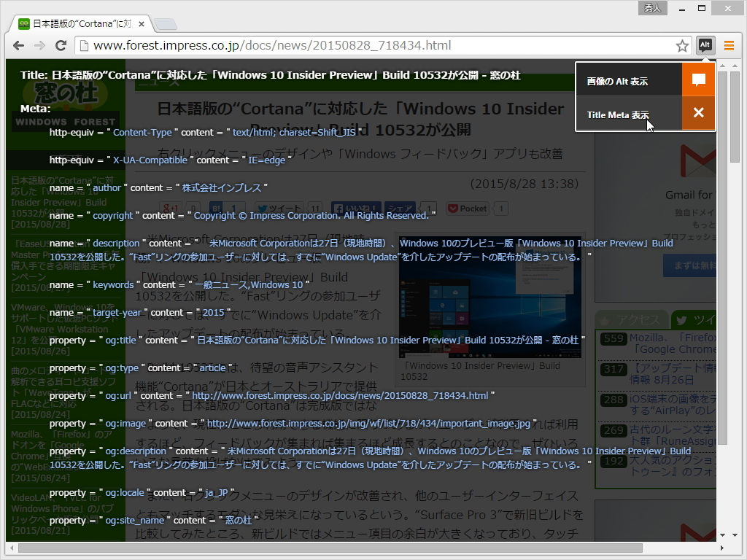The width and height of the screenshot is (747, 560).
Task: Click the target-year value 2015
Action: 214,312
